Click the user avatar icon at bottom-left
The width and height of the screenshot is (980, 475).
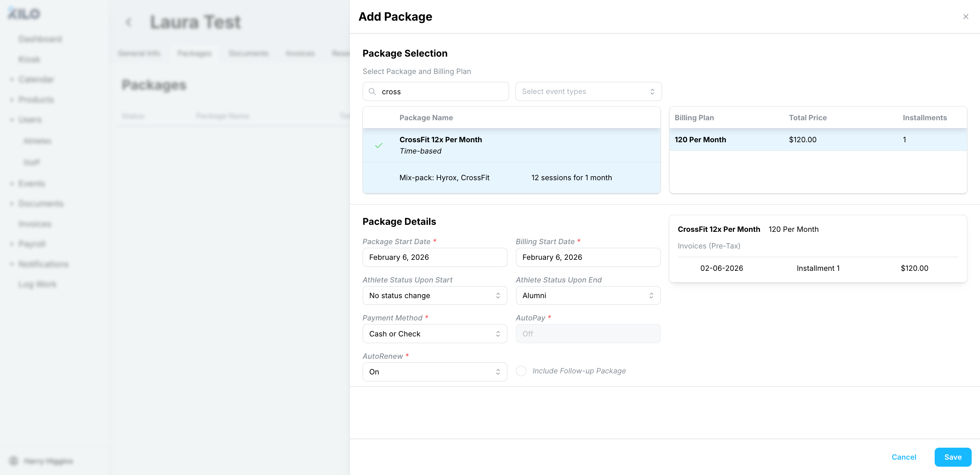(14, 461)
